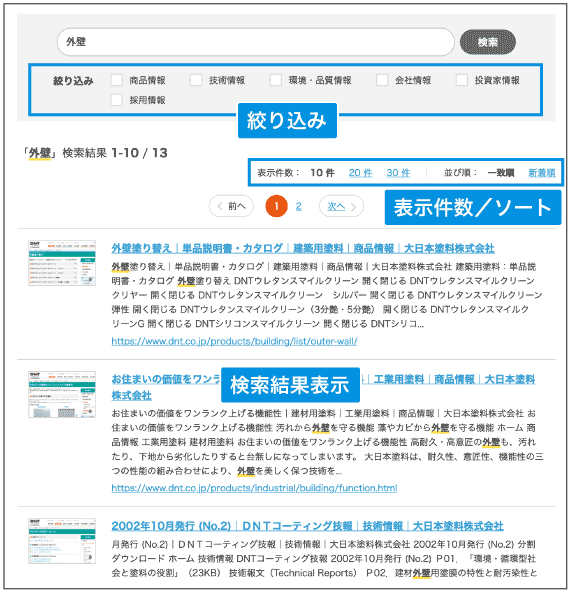Sort results by 新着順

point(541,173)
